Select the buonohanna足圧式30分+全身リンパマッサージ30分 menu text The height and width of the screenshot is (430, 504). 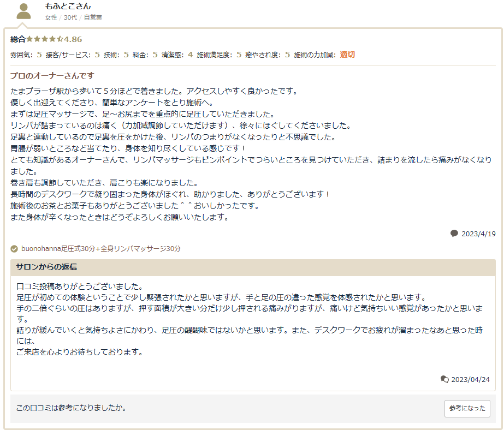pyautogui.click(x=101, y=249)
